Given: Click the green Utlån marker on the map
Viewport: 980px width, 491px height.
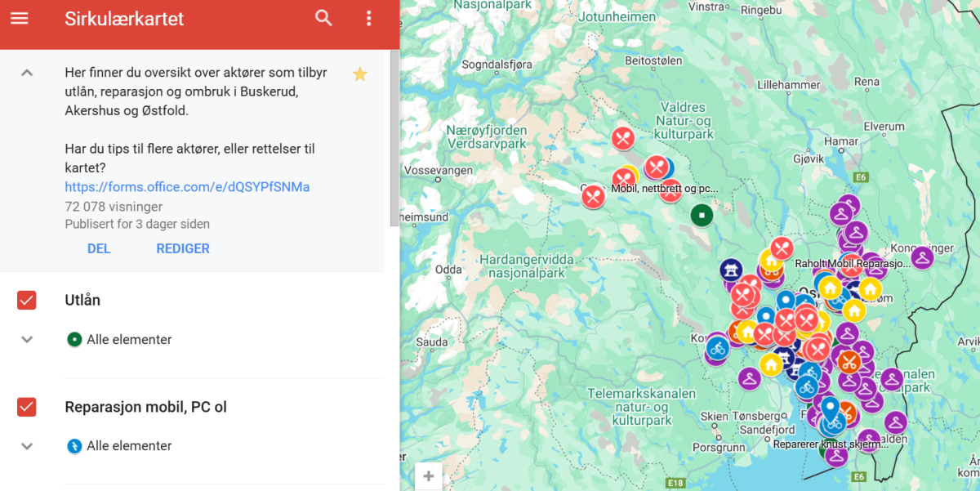Looking at the screenshot, I should click(702, 216).
